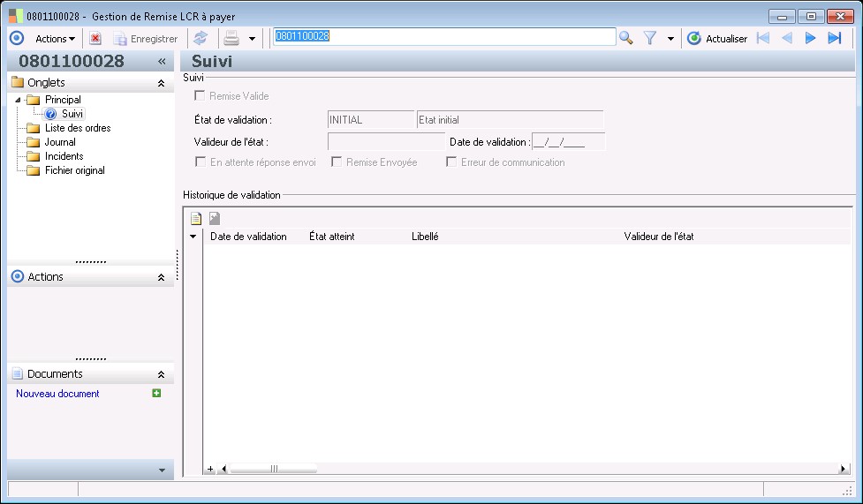This screenshot has height=504, width=863.
Task: Click the Documents panel page icon
Action: [x=18, y=373]
